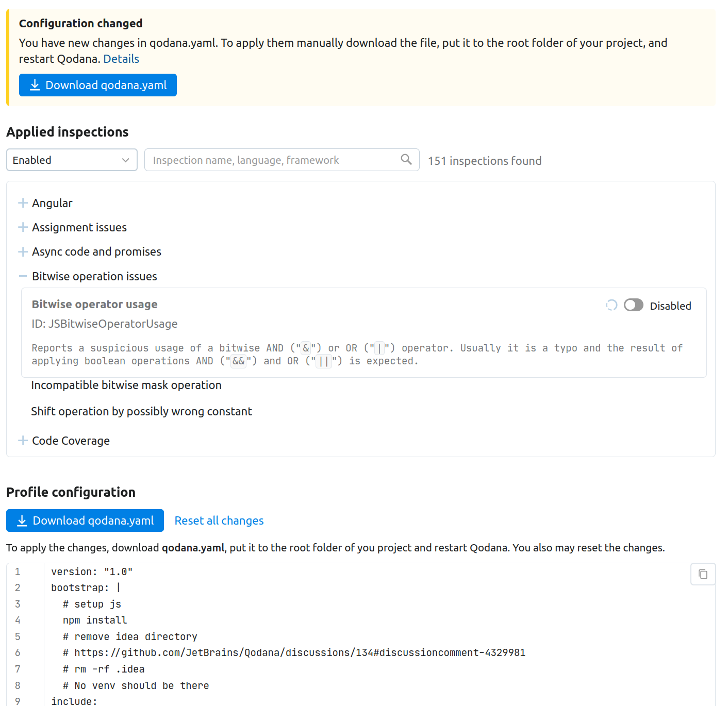The image size is (728, 706).
Task: Click the download icon inside the banner's Download button
Action: coord(35,85)
